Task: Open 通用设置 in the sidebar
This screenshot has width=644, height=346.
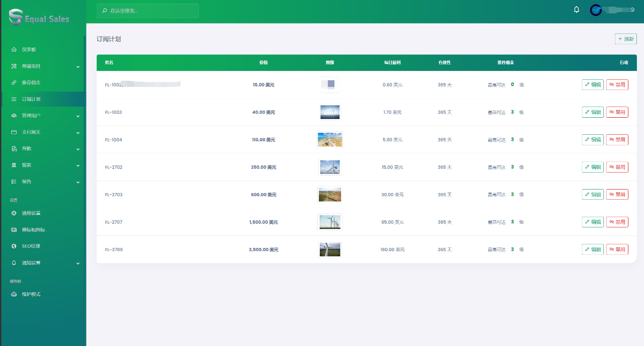Action: pos(43,213)
